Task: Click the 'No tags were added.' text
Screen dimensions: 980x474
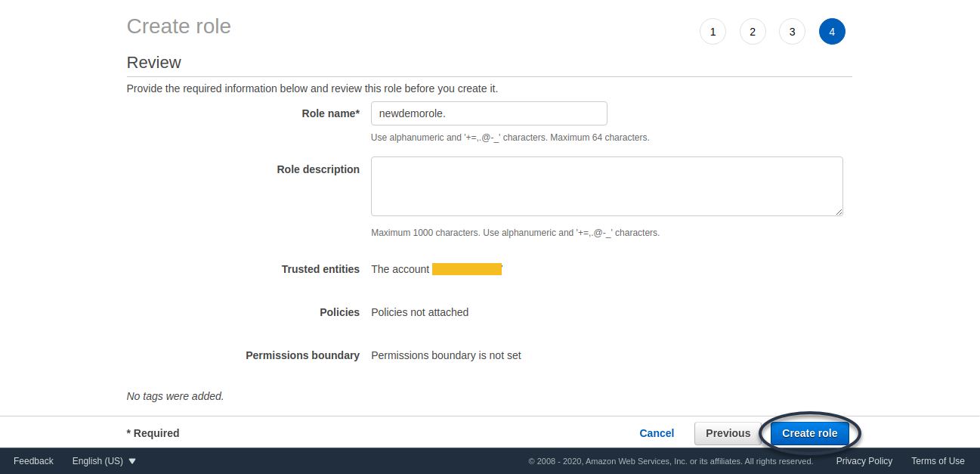Action: [175, 396]
